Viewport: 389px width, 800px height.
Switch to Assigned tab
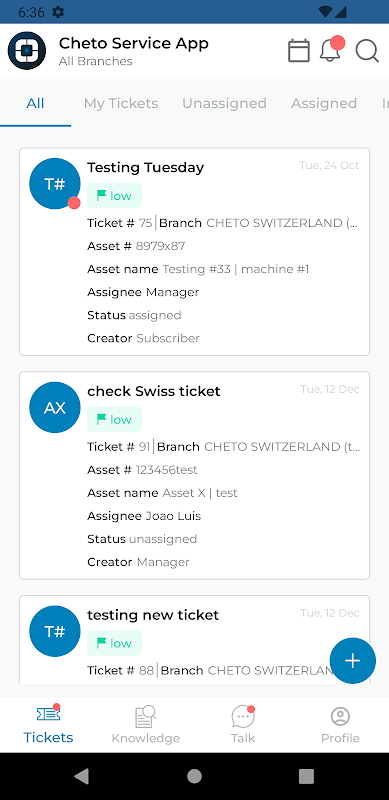click(x=324, y=103)
